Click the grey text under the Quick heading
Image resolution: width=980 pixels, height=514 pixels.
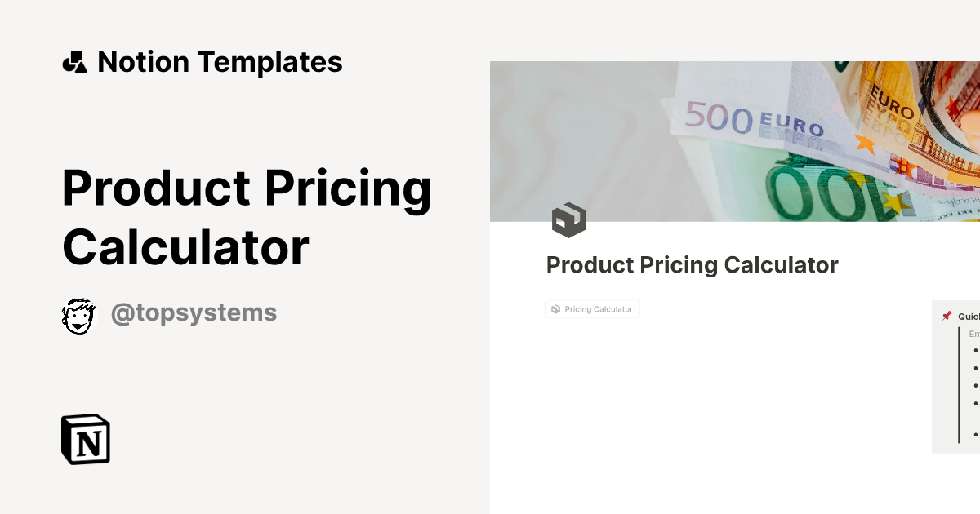973,333
